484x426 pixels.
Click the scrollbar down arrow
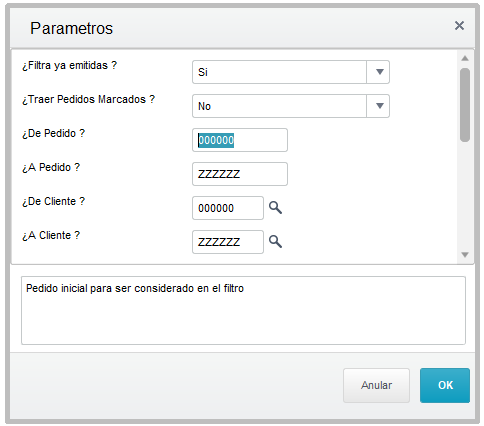(x=465, y=255)
